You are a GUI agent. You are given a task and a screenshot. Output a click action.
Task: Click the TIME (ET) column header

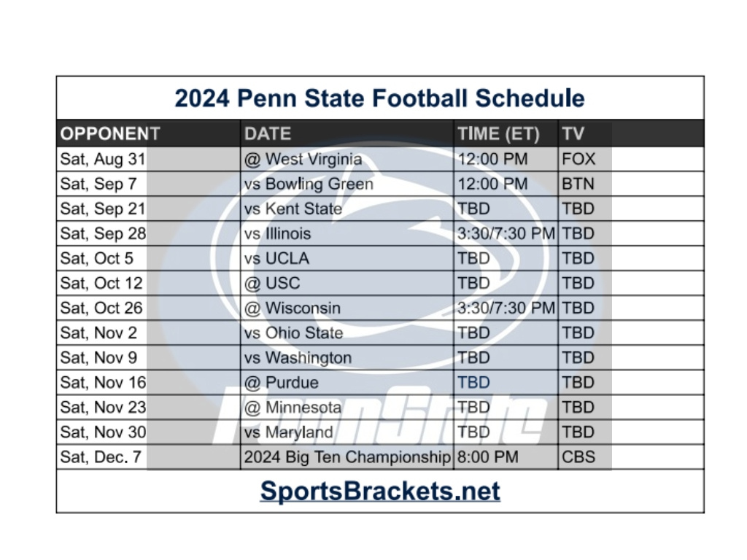click(498, 134)
